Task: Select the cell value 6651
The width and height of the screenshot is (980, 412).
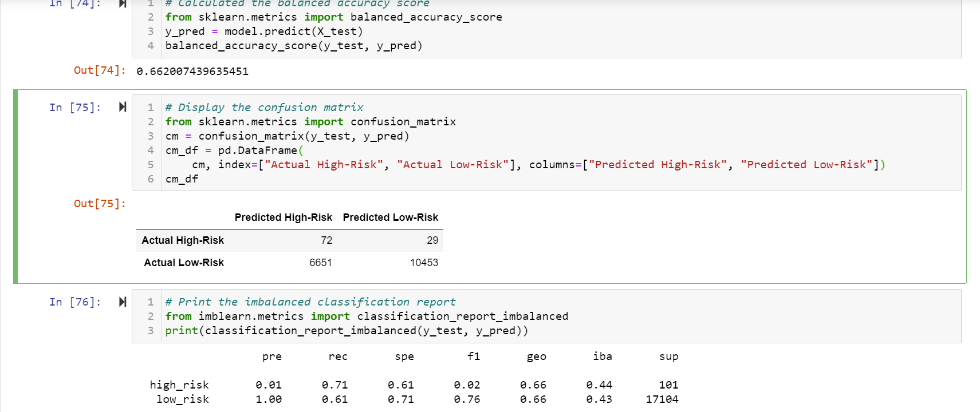Action: (x=320, y=263)
